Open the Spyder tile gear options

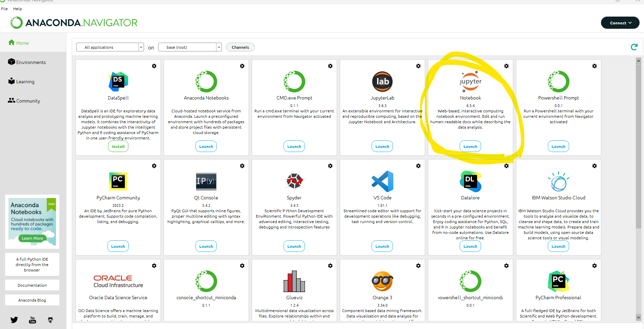click(330, 166)
